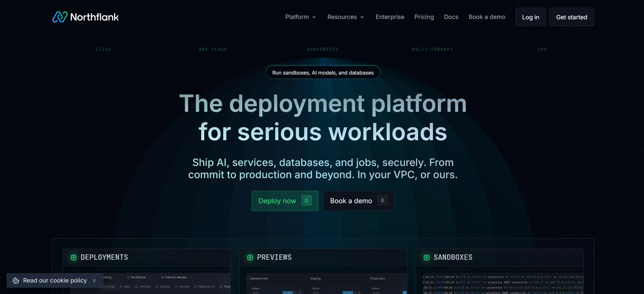Click the Northflank wordmark in the header
The height and width of the screenshot is (294, 644).
(94, 17)
